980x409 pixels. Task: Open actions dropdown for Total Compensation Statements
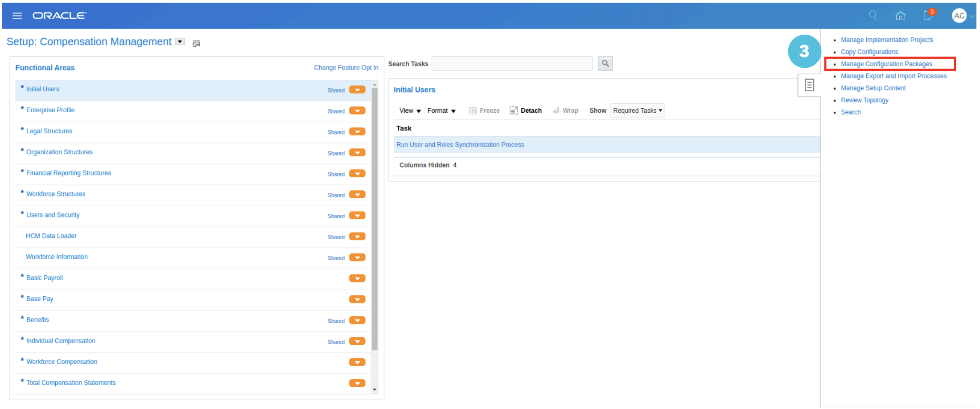click(357, 383)
